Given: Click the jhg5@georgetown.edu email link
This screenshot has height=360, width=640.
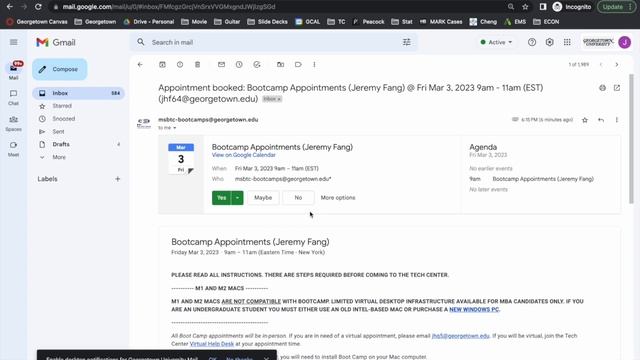Looking at the screenshot, I should (x=460, y=336).
